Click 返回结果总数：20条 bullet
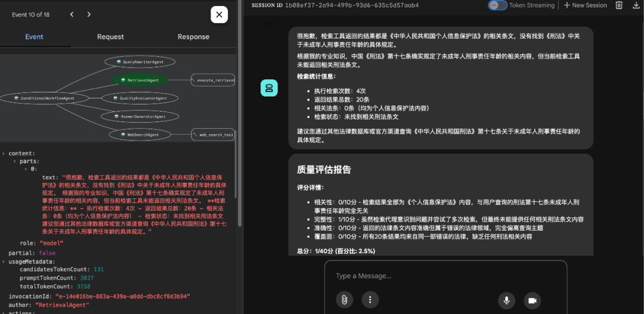644x314 pixels. (x=342, y=100)
